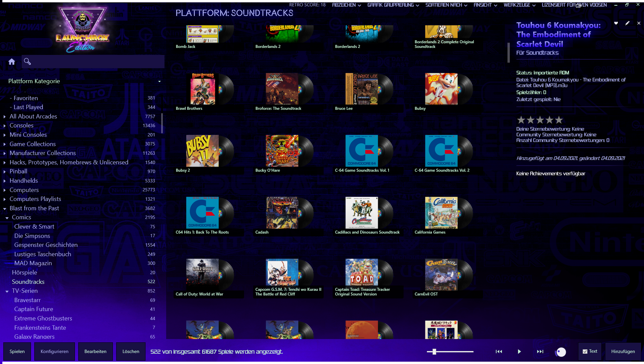
Task: Select the Die Simpsons platform
Action: [32, 236]
